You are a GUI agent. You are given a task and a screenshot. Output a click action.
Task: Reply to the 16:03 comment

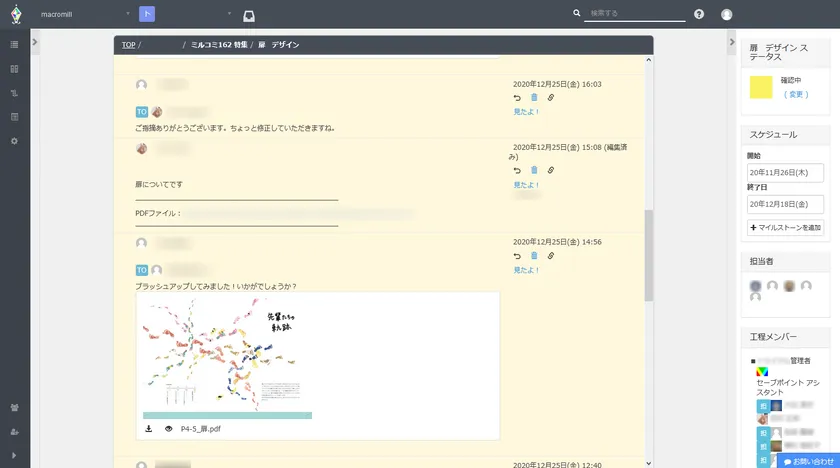point(517,98)
